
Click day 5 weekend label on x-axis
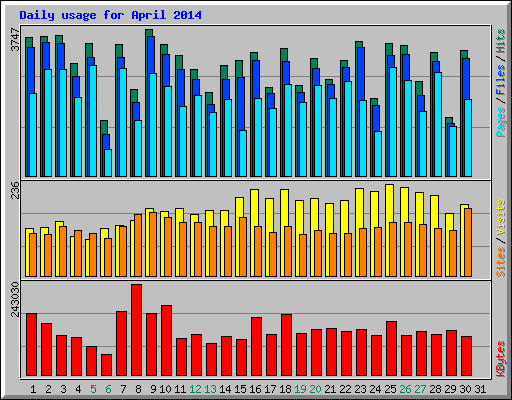click(93, 389)
